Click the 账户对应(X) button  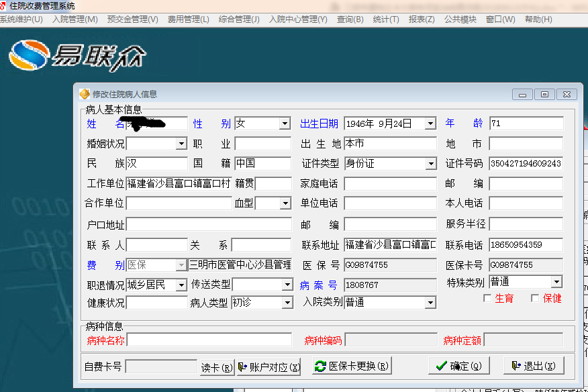[269, 367]
